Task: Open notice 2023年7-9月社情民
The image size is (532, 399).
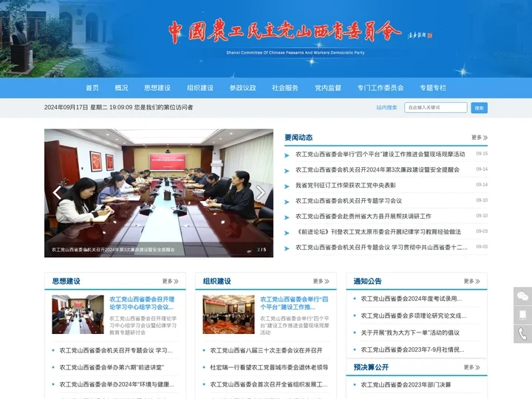Action: click(412, 349)
